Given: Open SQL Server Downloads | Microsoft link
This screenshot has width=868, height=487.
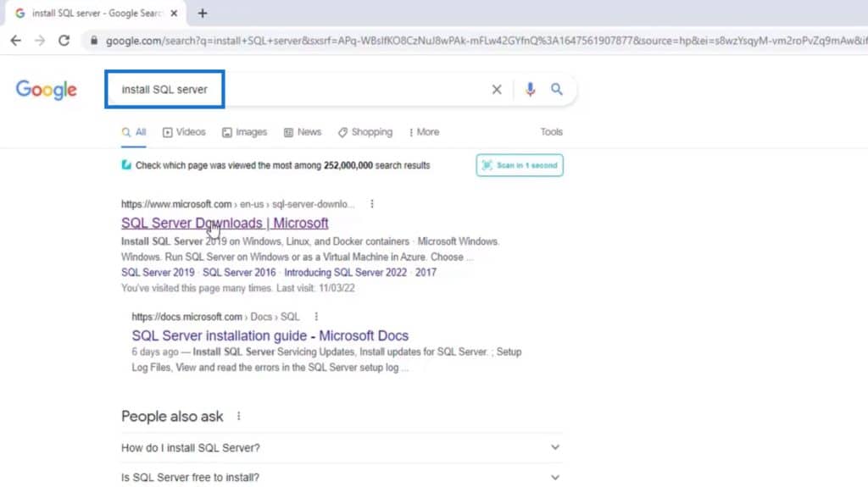Looking at the screenshot, I should pos(225,223).
